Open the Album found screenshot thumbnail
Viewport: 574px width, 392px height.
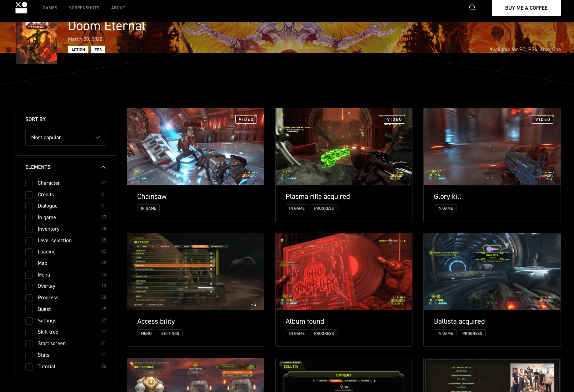coord(344,272)
